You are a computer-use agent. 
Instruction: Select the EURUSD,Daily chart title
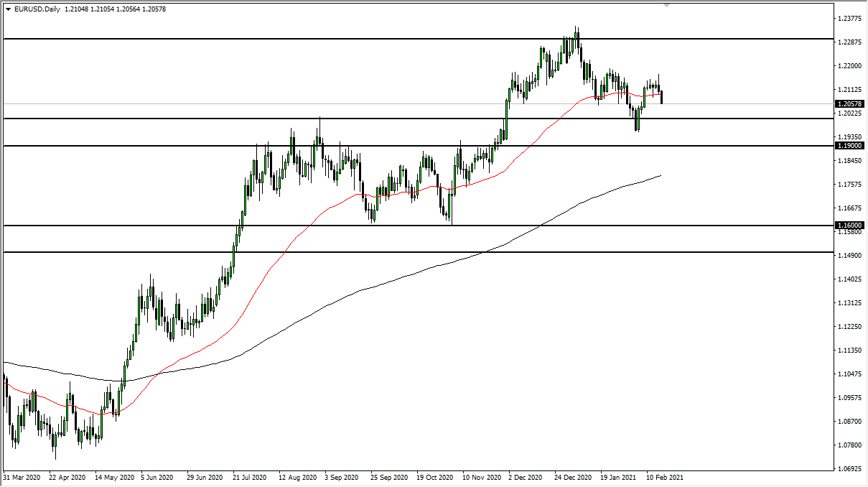click(x=36, y=9)
